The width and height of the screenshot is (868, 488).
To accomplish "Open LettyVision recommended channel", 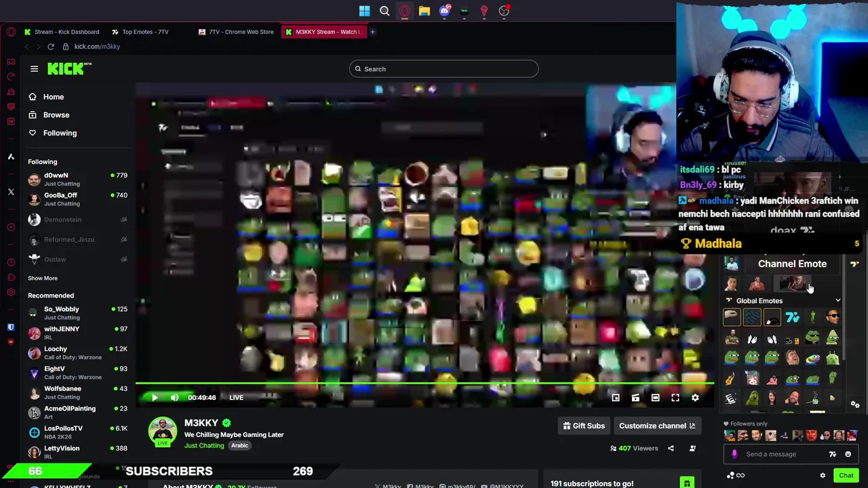I will pos(77,452).
